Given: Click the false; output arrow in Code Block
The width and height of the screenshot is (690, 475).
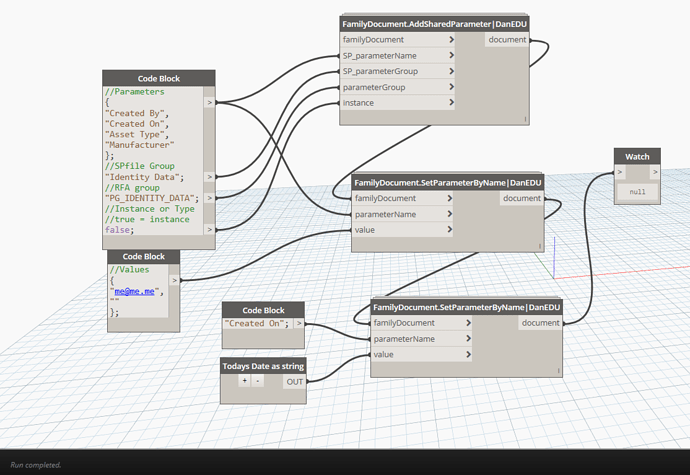Looking at the screenshot, I should point(209,230).
